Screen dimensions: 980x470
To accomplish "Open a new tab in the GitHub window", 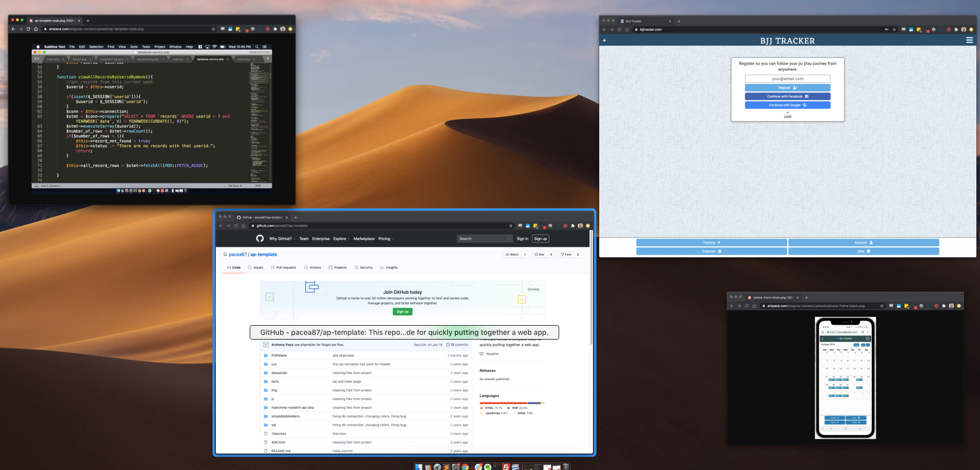I will pos(295,217).
